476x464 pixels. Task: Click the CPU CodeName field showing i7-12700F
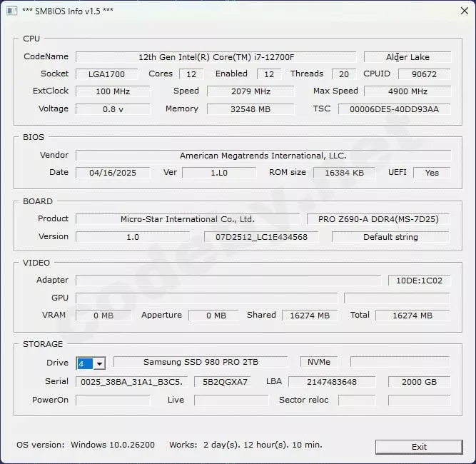(x=216, y=57)
